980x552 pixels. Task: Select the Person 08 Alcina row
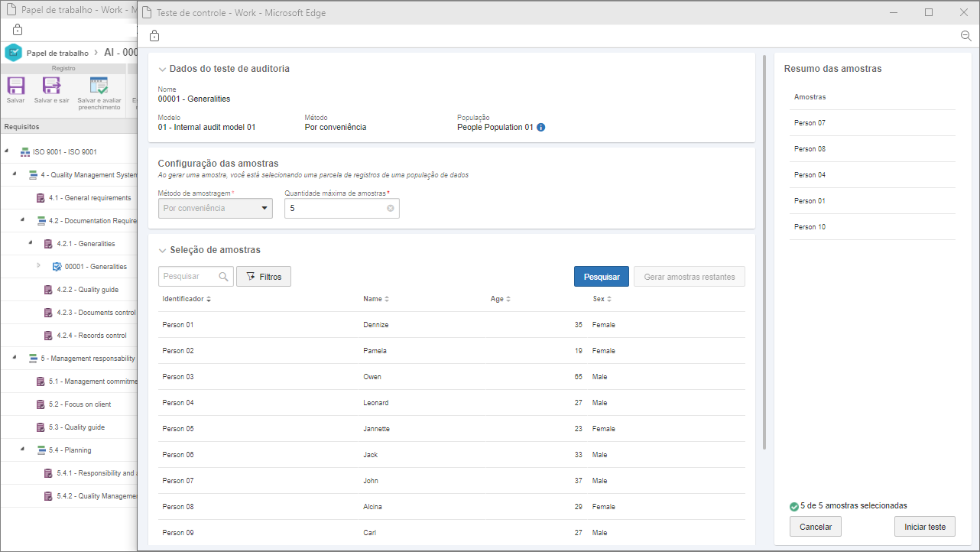(x=451, y=507)
